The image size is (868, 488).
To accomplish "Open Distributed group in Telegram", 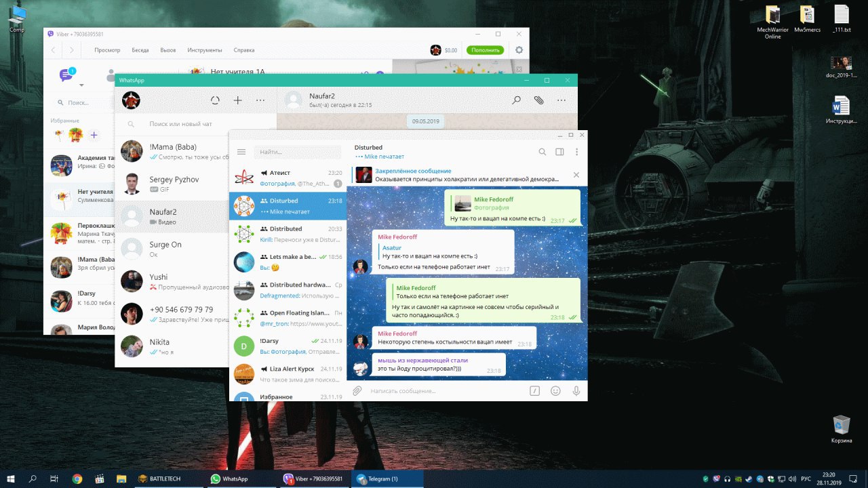I will click(288, 234).
